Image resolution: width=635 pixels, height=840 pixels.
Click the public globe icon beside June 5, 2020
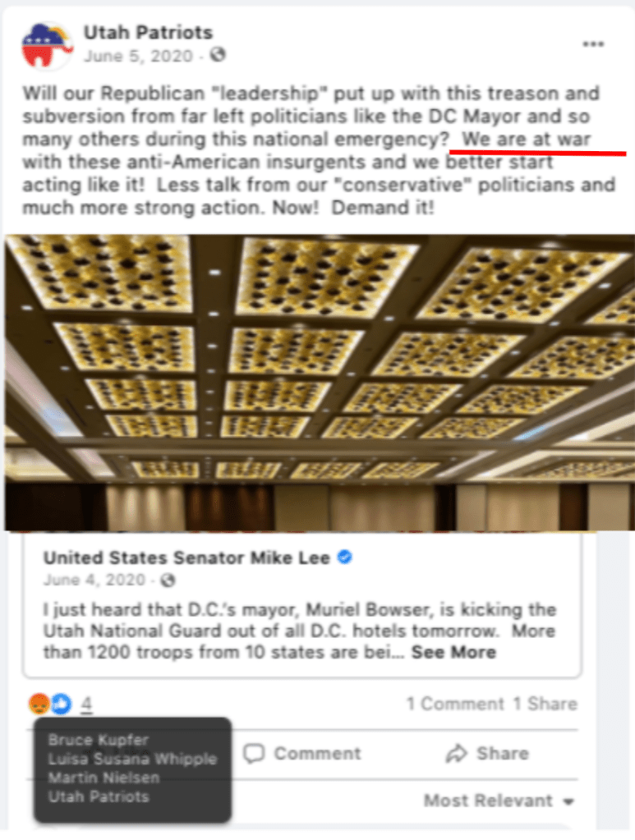point(217,55)
